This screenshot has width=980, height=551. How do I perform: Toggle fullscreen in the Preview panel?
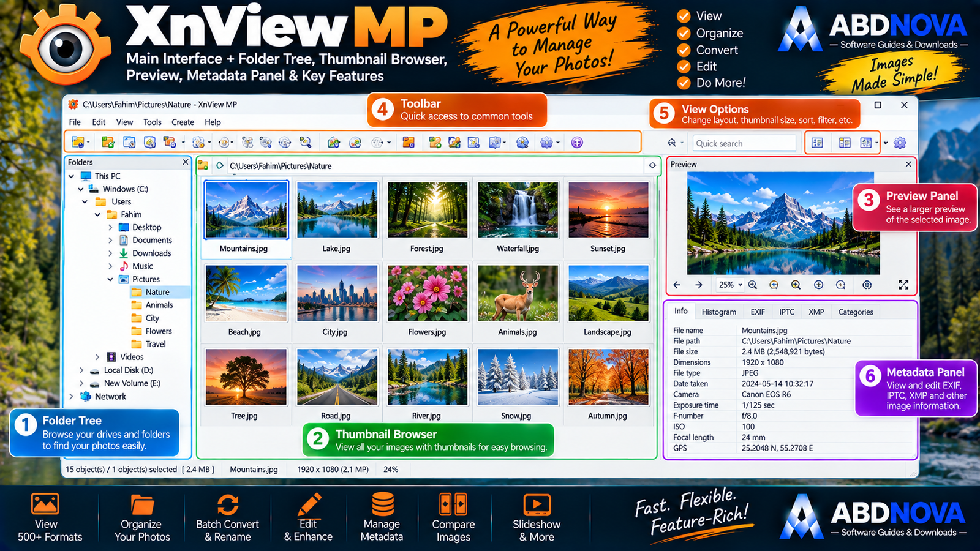[x=903, y=285]
